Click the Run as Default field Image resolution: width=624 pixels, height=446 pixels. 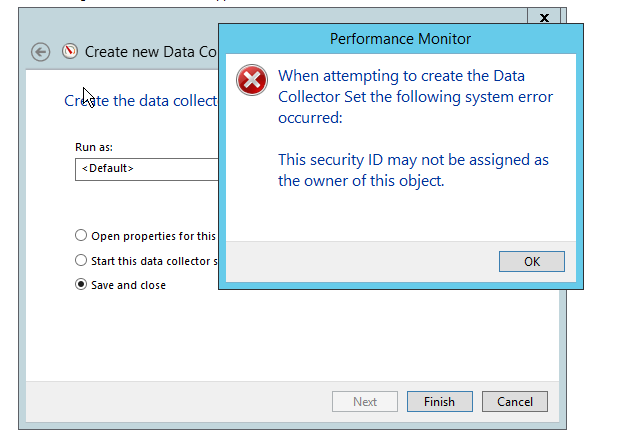pyautogui.click(x=146, y=169)
